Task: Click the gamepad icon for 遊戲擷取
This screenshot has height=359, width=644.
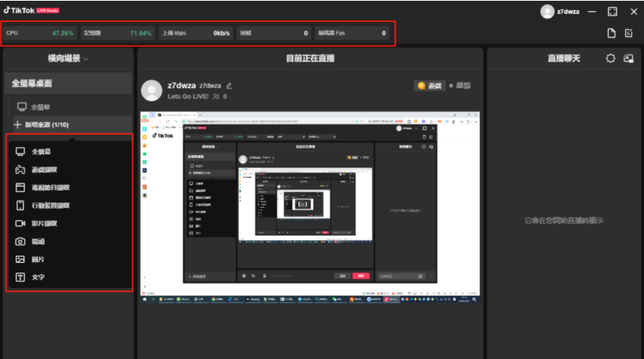Action: [x=20, y=169]
